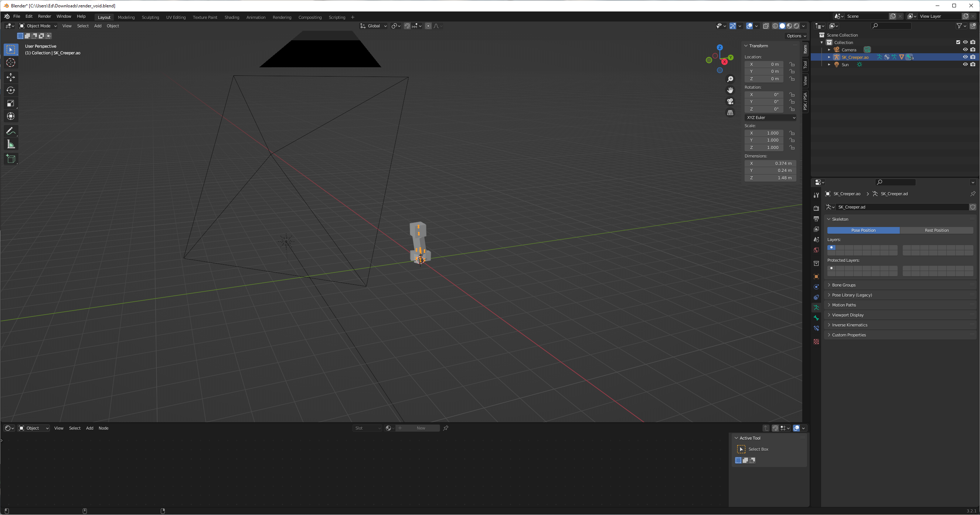Uncheck Collection exclude-from-view-layer checkbox
980x515 pixels.
pos(958,42)
